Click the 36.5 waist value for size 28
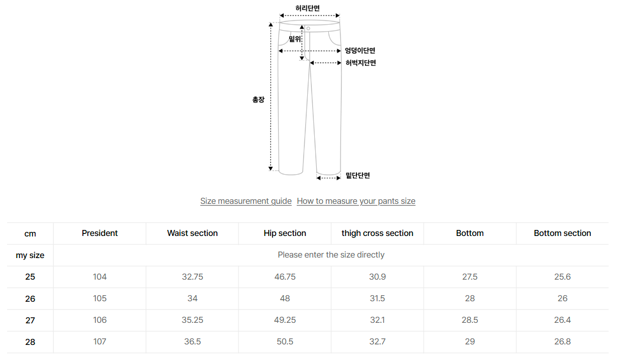This screenshot has width=619, height=364. pyautogui.click(x=192, y=342)
